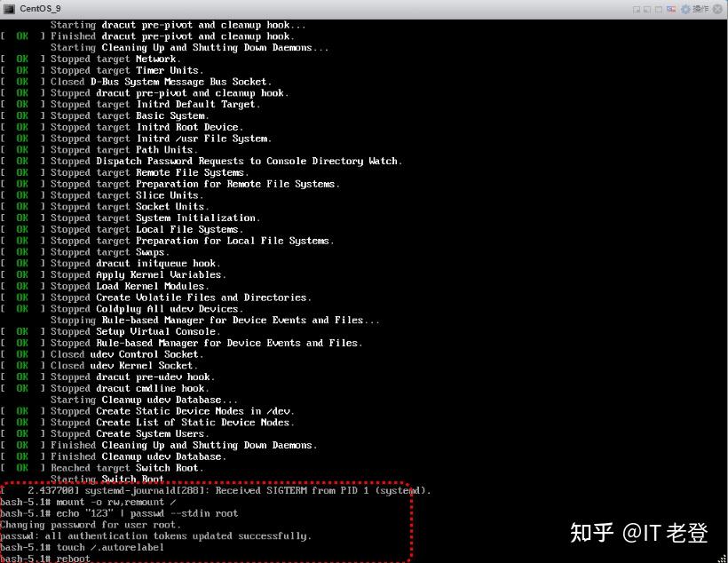Image resolution: width=728 pixels, height=563 pixels.
Task: Click the Stopped target Network line
Action: 114,59
